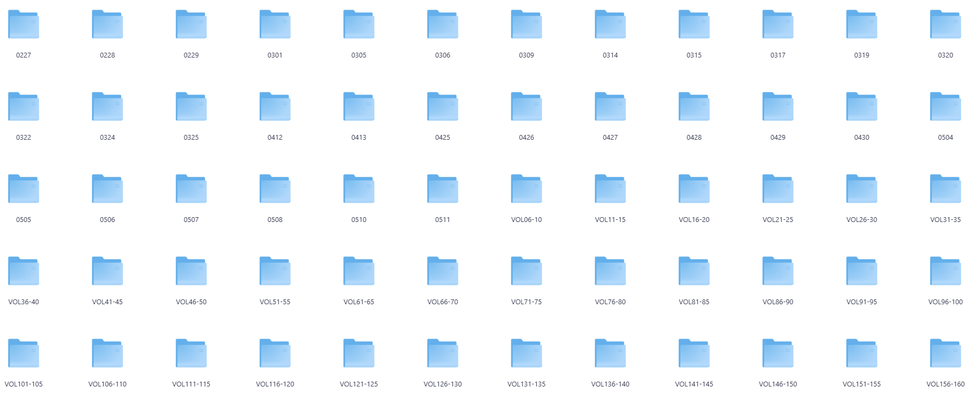The height and width of the screenshot is (394, 980).
Task: Select the VOL06-10 folder icon
Action: (527, 189)
